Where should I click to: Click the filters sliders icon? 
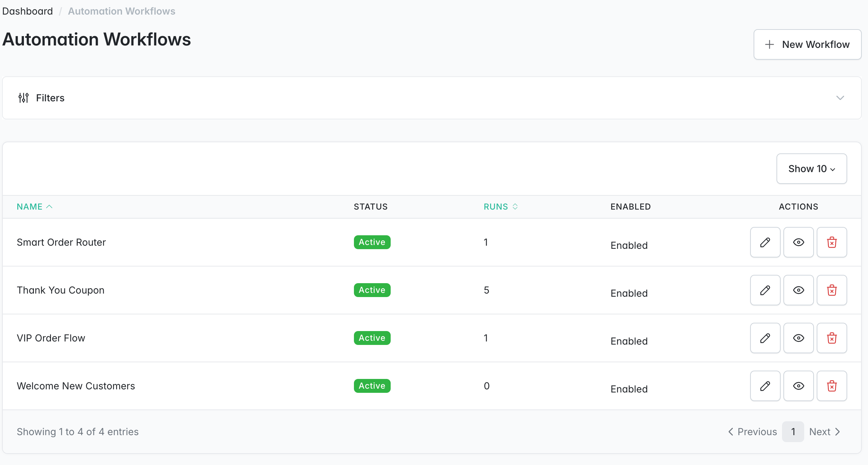tap(23, 98)
